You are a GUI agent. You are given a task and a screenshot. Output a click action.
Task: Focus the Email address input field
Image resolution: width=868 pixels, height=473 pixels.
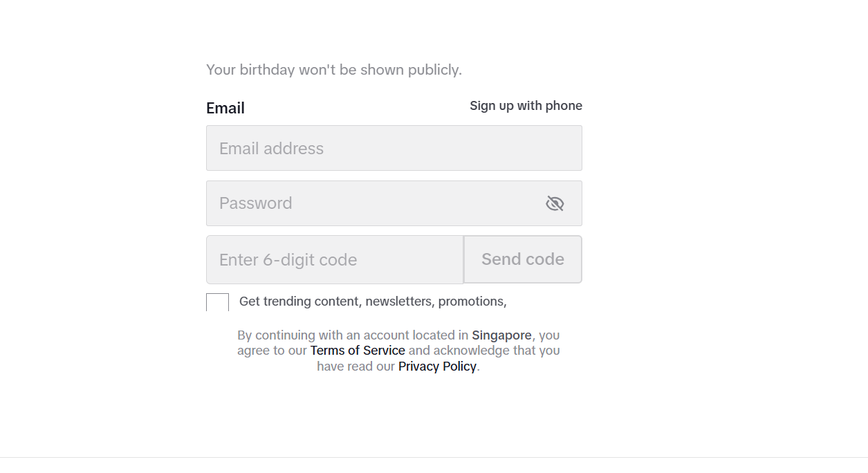[x=394, y=148]
